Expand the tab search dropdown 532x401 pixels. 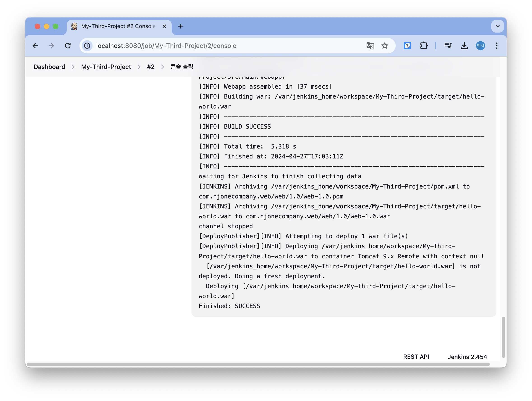click(497, 26)
